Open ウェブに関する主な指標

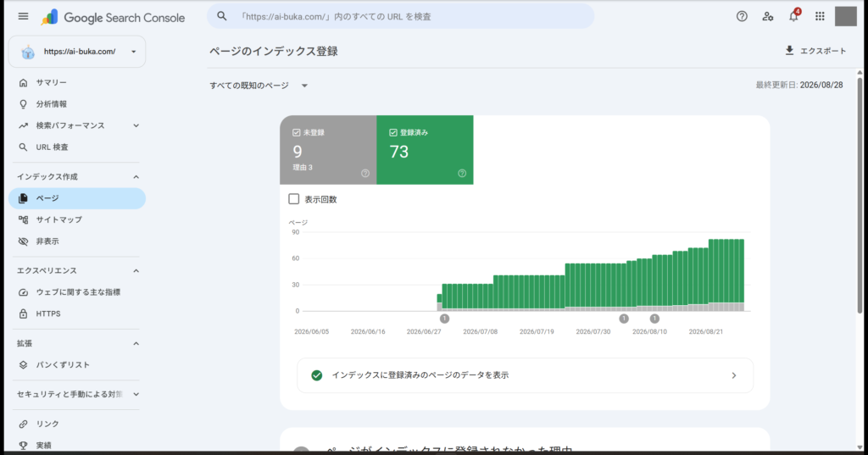[x=78, y=292]
